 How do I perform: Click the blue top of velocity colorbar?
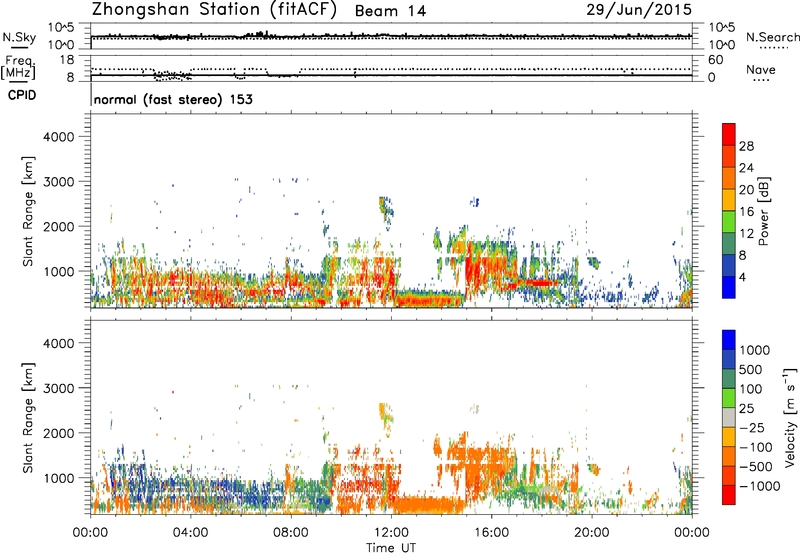729,340
